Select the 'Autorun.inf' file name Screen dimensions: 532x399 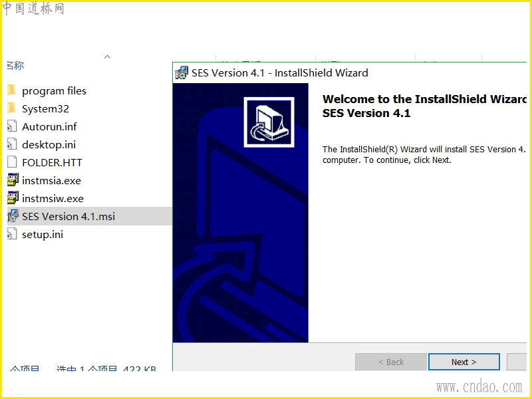pyautogui.click(x=49, y=126)
